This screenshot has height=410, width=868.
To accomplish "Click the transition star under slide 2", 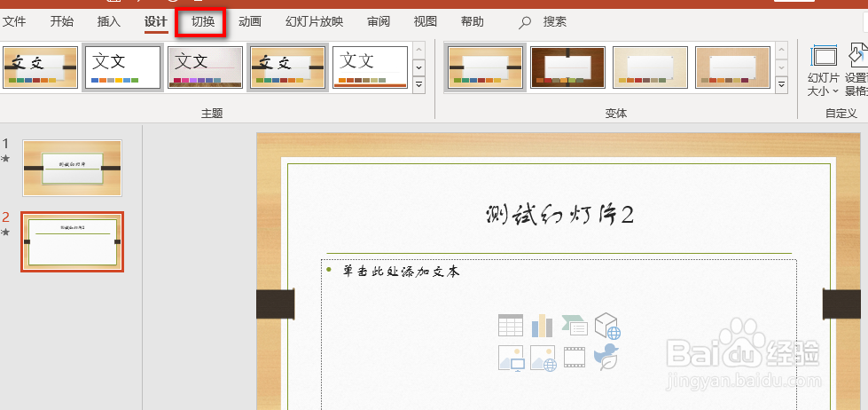I will 5,233.
